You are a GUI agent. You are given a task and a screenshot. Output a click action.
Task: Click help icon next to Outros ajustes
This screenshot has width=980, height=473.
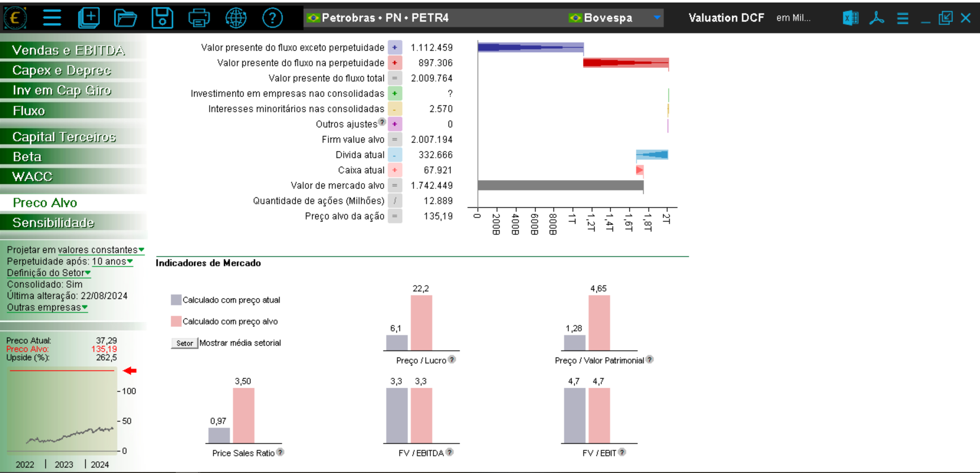click(x=382, y=122)
